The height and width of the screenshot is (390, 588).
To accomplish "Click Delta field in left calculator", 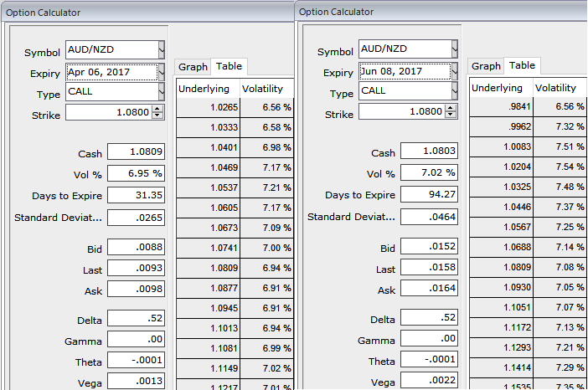I will pyautogui.click(x=137, y=318).
